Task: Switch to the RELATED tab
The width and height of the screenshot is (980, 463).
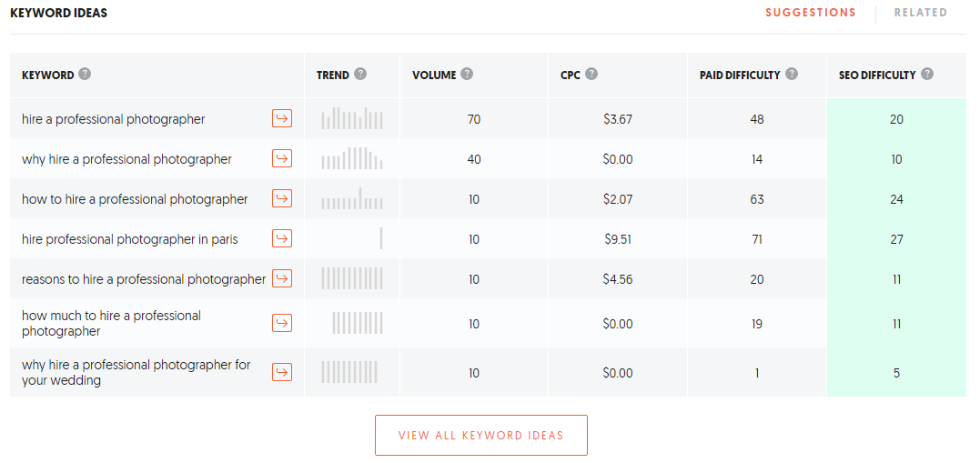Action: click(x=921, y=13)
